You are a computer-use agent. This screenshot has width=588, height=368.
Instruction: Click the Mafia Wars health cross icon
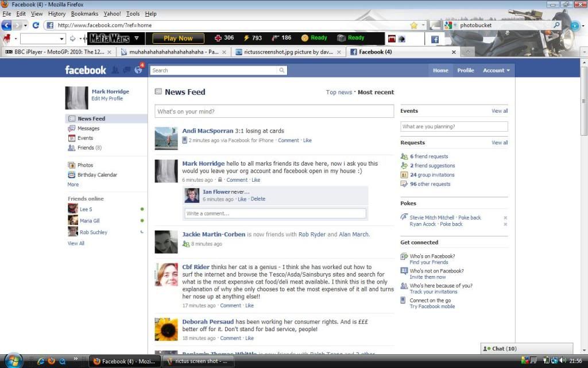pos(218,38)
